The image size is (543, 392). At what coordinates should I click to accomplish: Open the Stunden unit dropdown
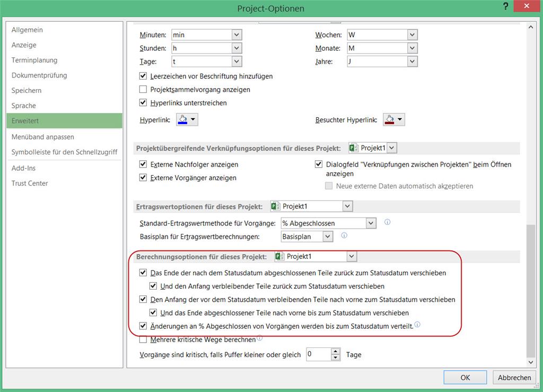coord(237,48)
